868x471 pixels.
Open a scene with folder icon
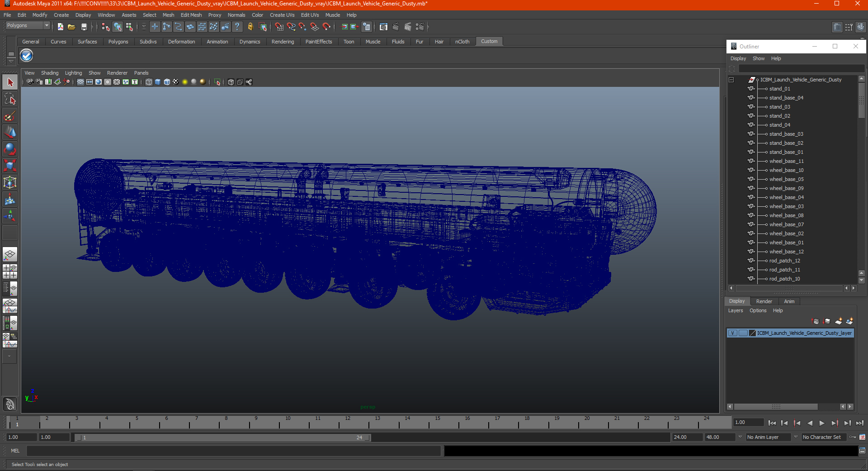[x=71, y=27]
